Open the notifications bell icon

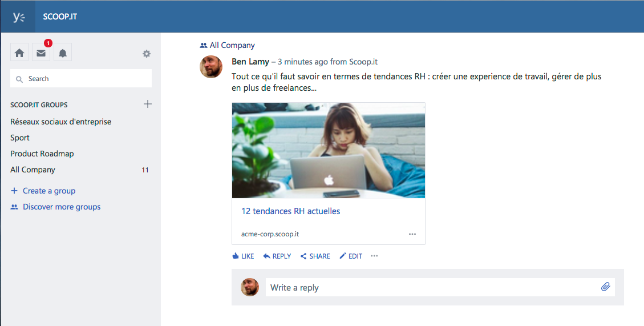click(x=63, y=53)
